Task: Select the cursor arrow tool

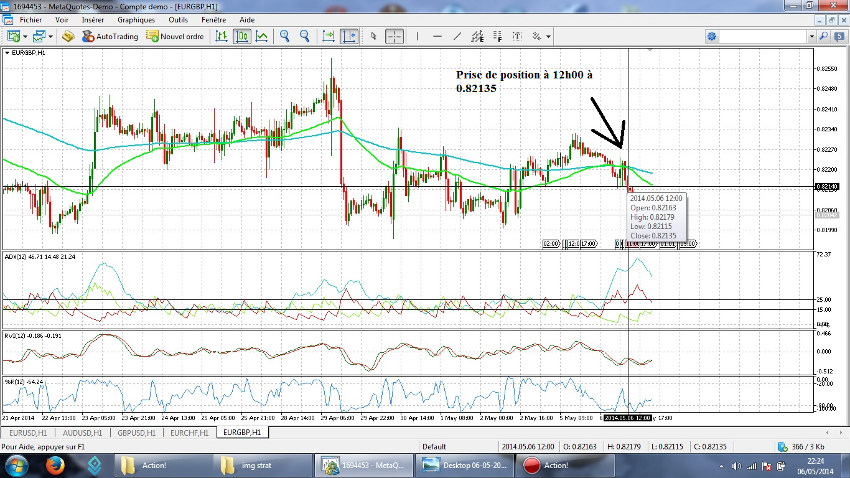Action: pos(373,36)
